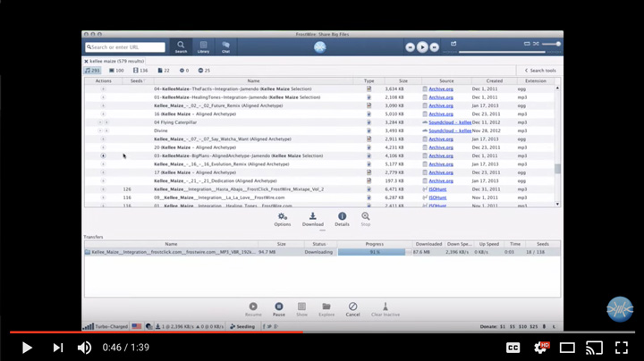This screenshot has width=644, height=361.
Task: Open ISOHunt link for Hasta_Abajo mixtape row
Action: coord(437,189)
